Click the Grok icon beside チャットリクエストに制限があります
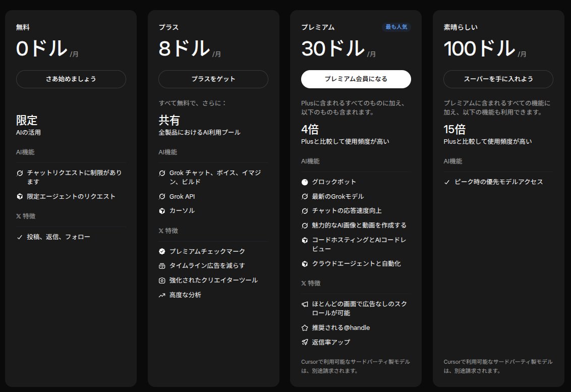 pos(20,173)
